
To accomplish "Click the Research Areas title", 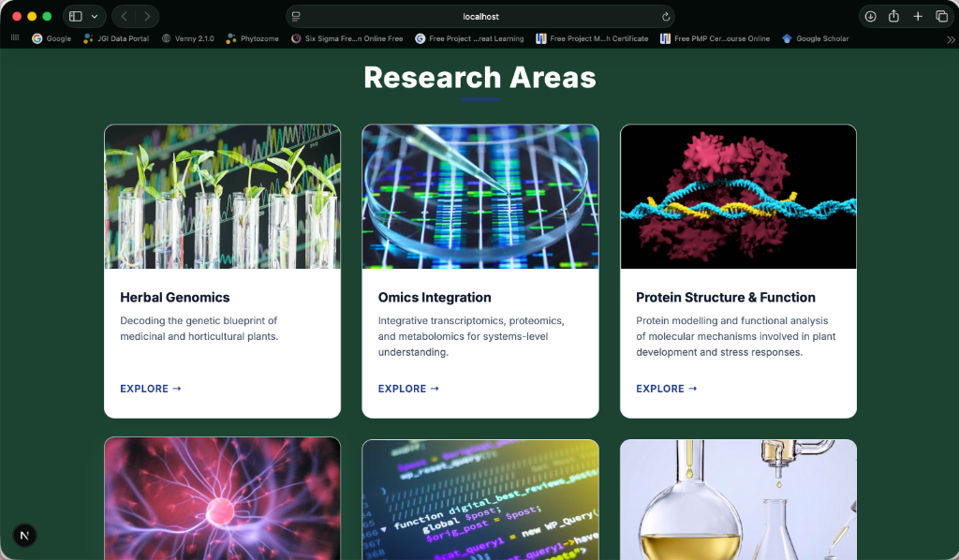I will point(480,78).
